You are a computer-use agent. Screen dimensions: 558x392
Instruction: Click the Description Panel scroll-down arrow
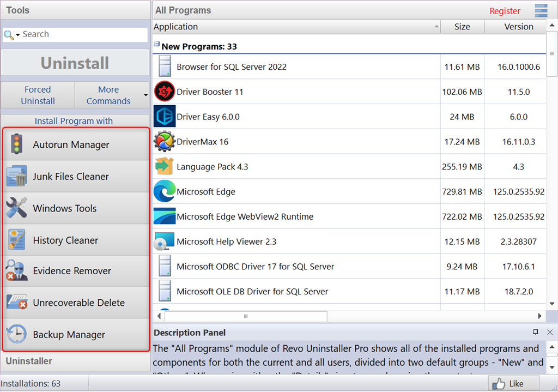pos(552,367)
